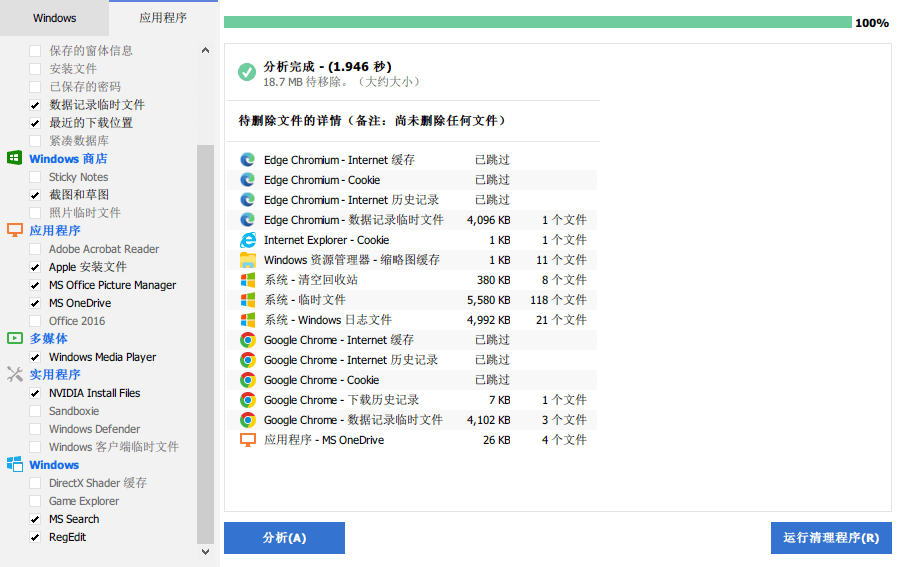
Task: Switch to the 应用程序 tab
Action: pyautogui.click(x=163, y=18)
